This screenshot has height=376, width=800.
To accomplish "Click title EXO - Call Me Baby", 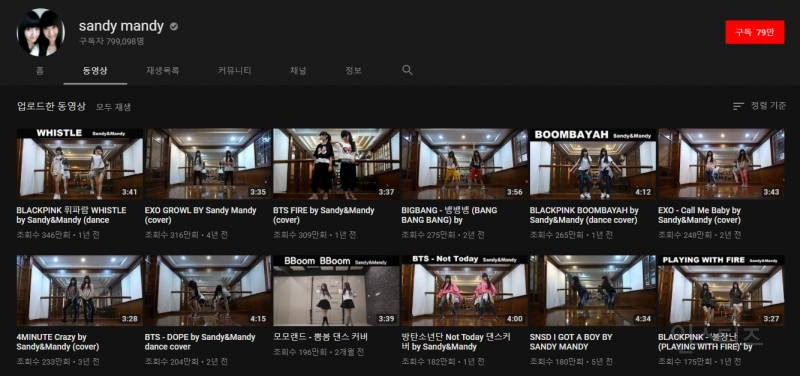I will pyautogui.click(x=699, y=215).
